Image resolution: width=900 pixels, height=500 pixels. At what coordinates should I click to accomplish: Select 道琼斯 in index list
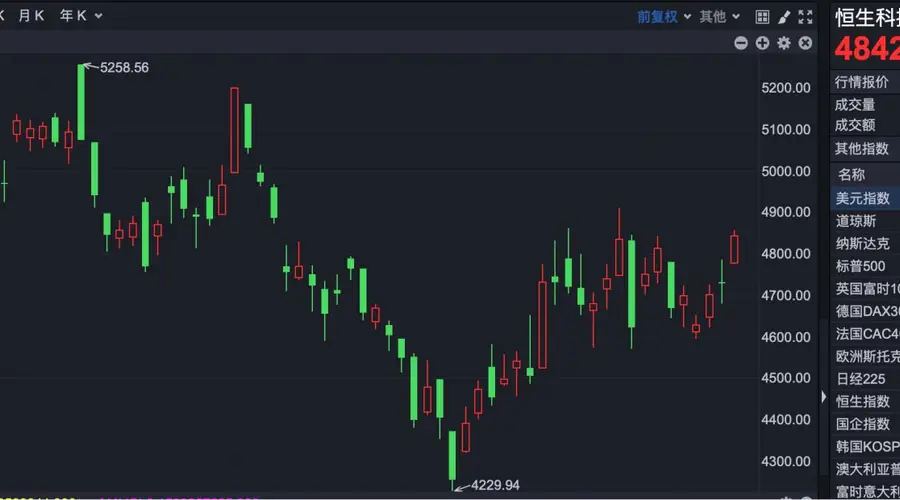(866, 221)
